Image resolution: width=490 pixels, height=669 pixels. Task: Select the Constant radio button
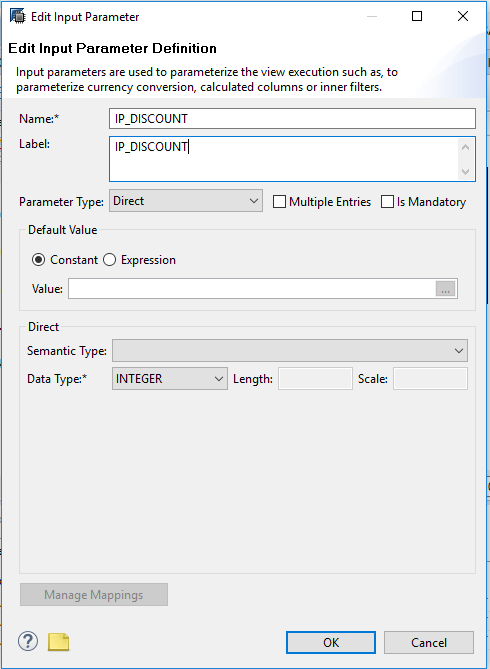tap(38, 260)
